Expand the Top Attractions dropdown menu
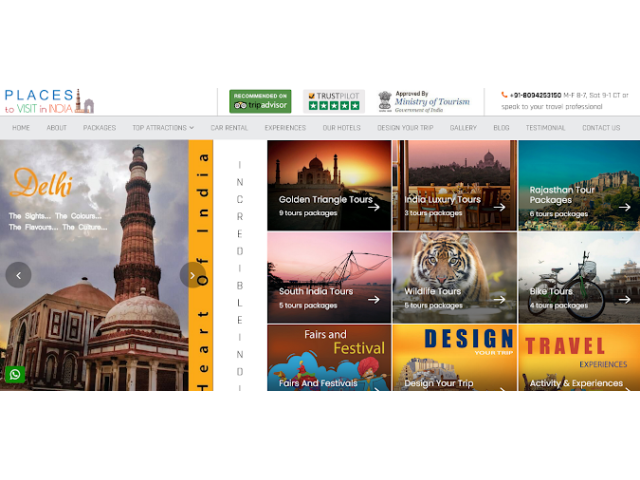Image resolution: width=640 pixels, height=480 pixels. pyautogui.click(x=163, y=128)
